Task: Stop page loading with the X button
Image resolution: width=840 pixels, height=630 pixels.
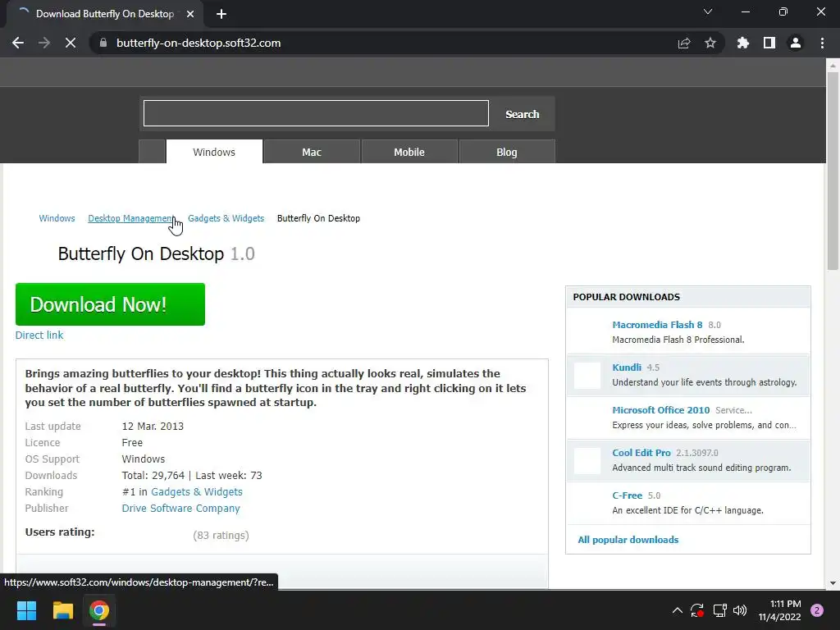Action: 71,43
